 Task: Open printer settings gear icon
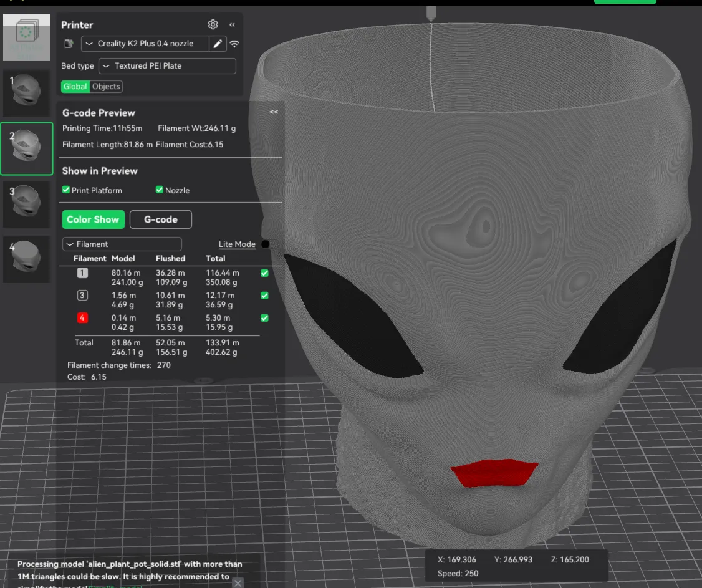[x=213, y=24]
